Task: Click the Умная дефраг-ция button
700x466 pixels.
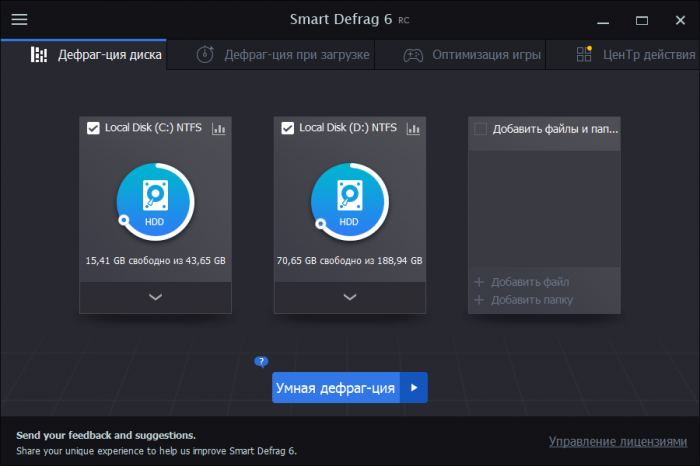Action: point(336,388)
